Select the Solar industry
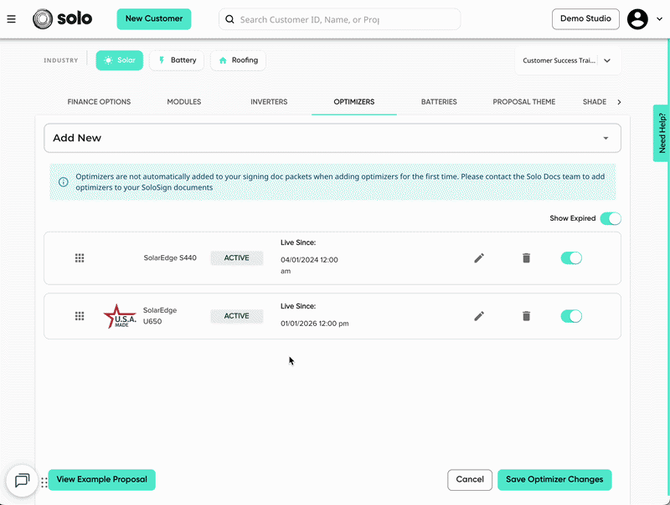670x505 pixels. click(x=120, y=60)
